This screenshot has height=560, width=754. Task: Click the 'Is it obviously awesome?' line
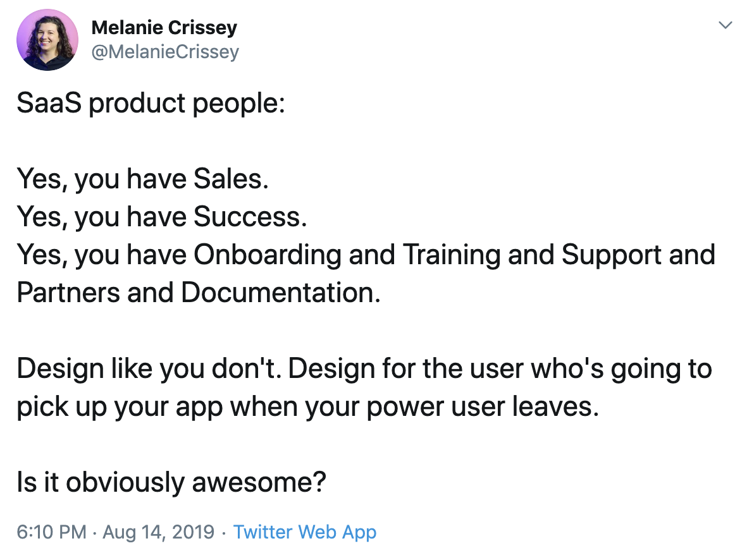point(171,482)
